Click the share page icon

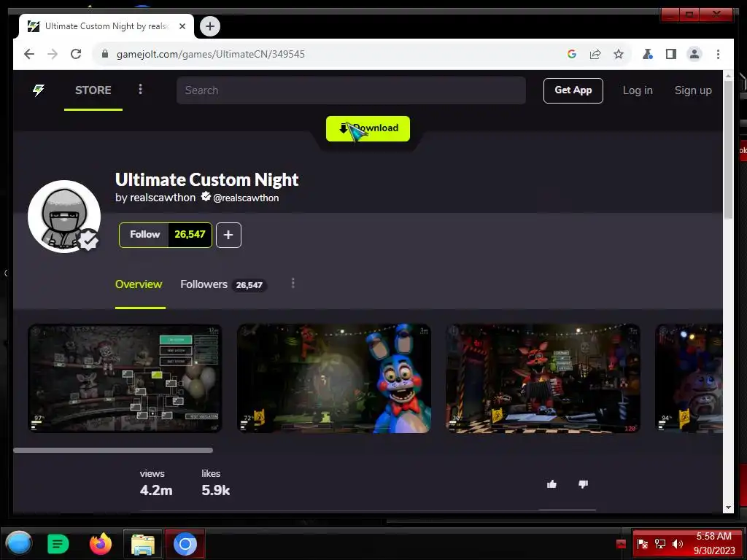point(595,54)
